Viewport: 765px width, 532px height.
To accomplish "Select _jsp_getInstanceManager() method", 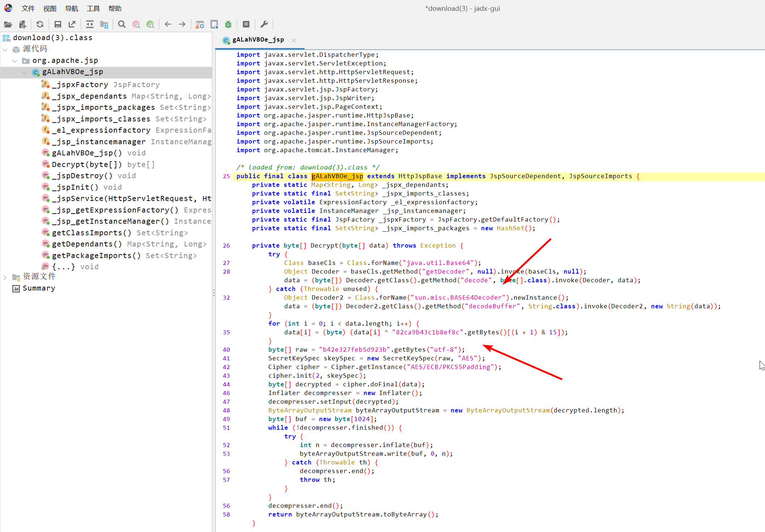I will pyautogui.click(x=131, y=221).
